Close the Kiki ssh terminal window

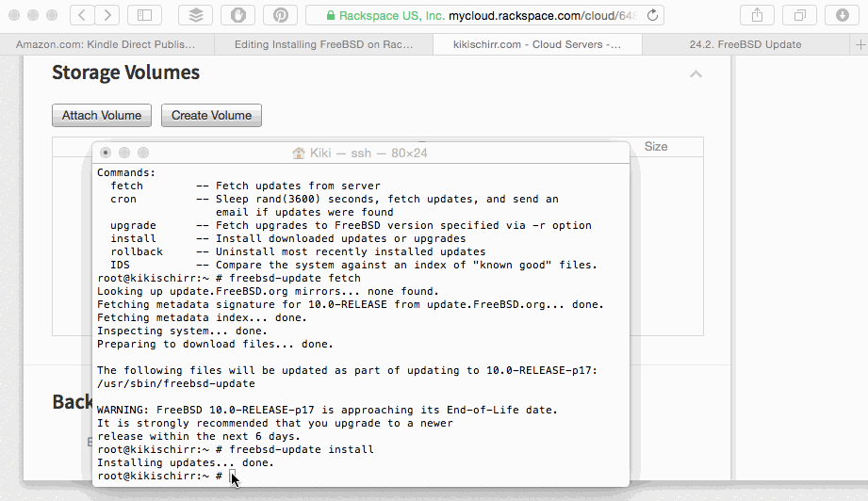point(106,153)
